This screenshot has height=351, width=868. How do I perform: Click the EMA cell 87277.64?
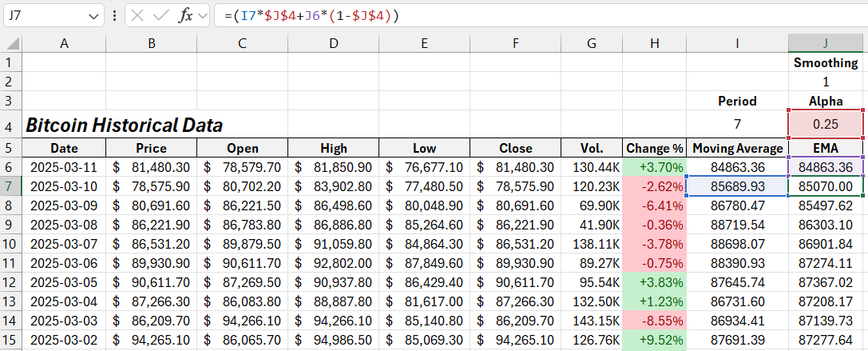826,339
